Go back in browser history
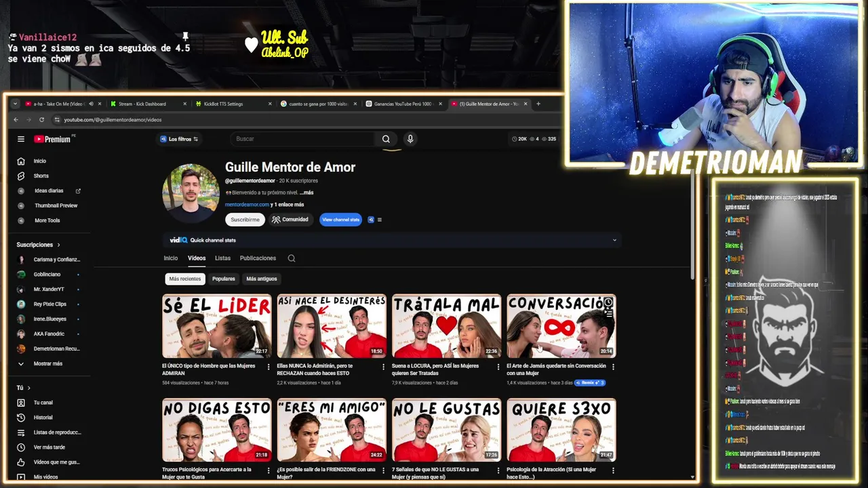 pos(16,120)
